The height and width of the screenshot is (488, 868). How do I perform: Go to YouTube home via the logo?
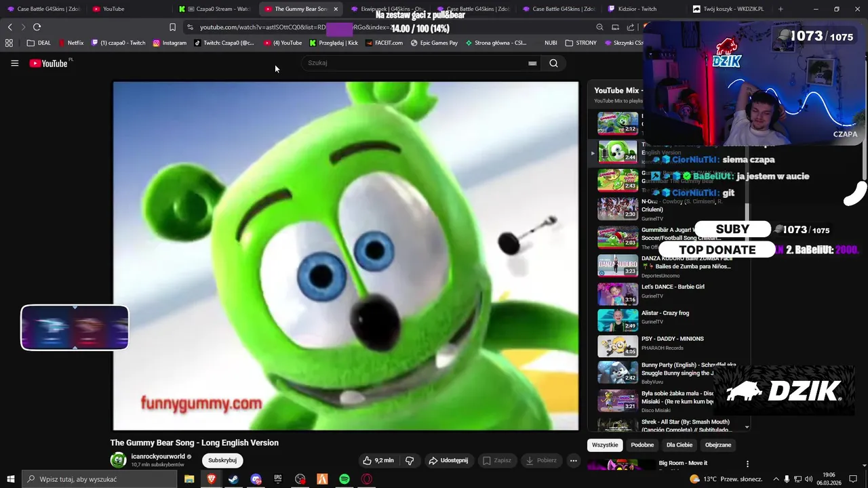49,63
